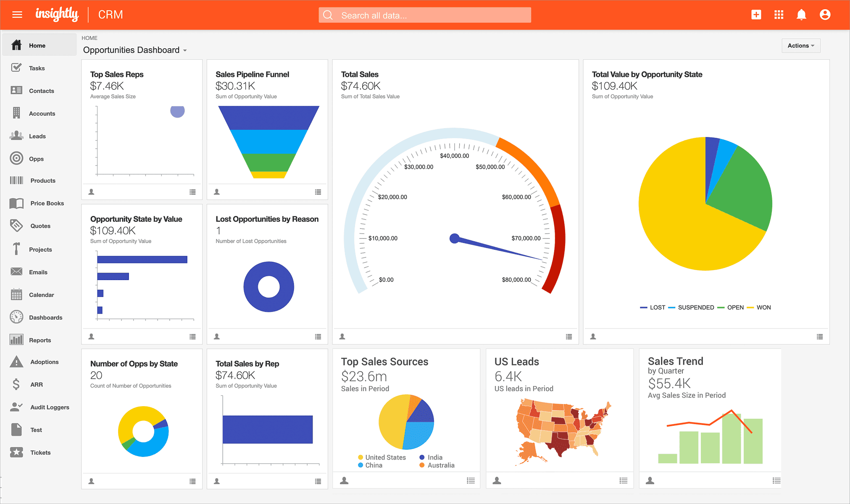Select the Calendar icon in sidebar
850x504 pixels.
17,294
